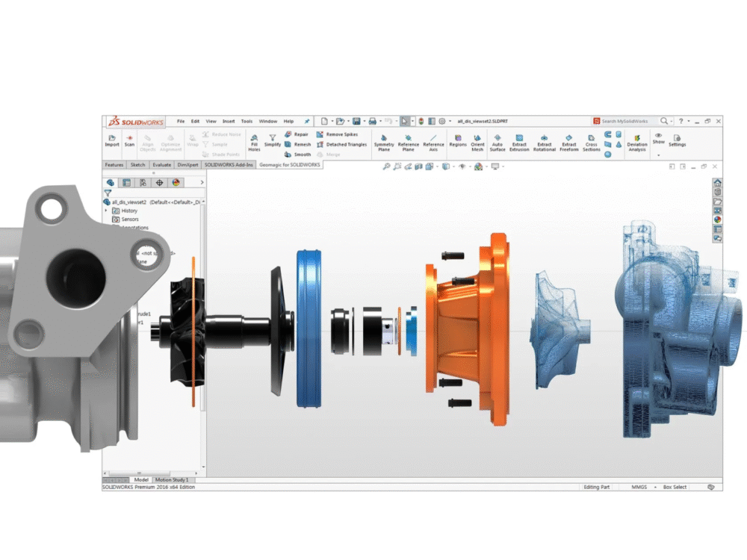This screenshot has height=560, width=747.
Task: Click the Smooth mesh command
Action: 297,155
